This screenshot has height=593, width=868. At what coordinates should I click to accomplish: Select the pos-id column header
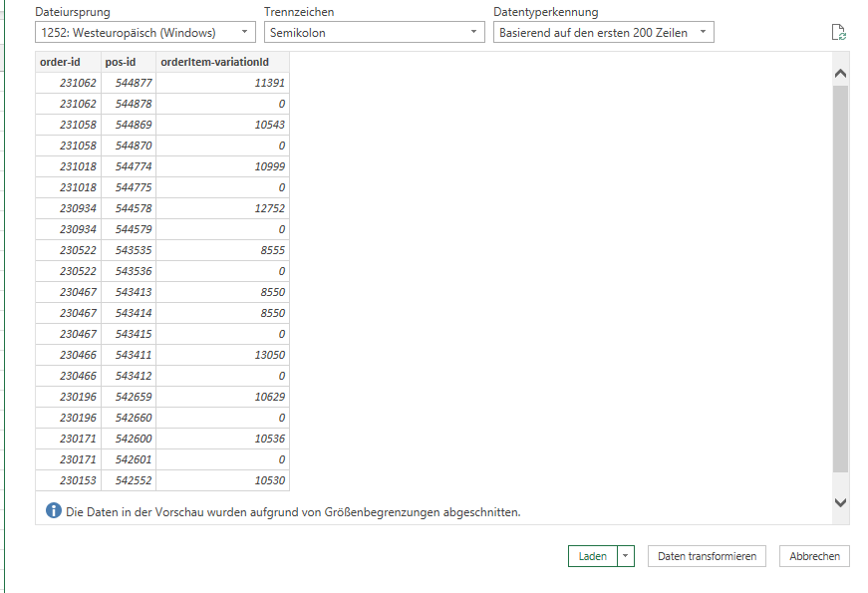pyautogui.click(x=129, y=62)
